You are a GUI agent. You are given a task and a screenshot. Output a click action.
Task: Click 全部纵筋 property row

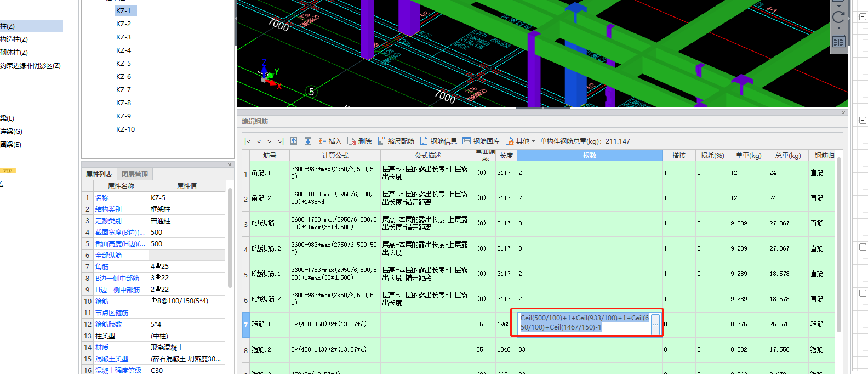[x=108, y=255]
